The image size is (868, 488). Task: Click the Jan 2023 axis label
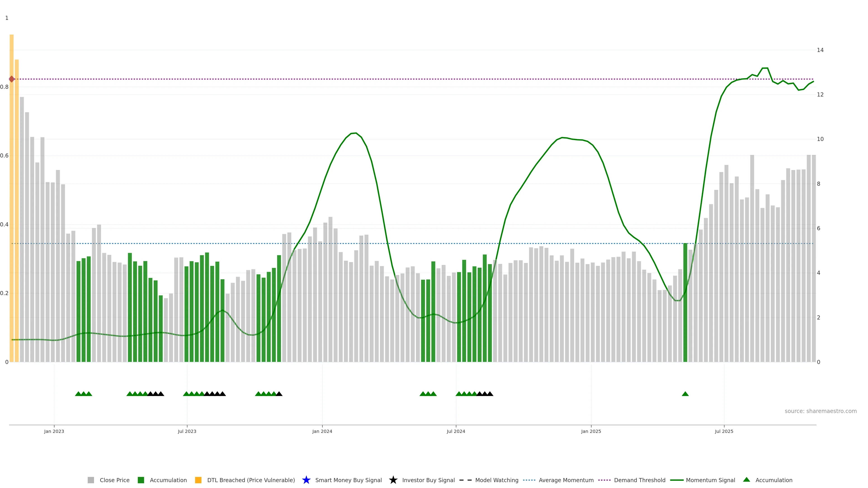tap(54, 431)
